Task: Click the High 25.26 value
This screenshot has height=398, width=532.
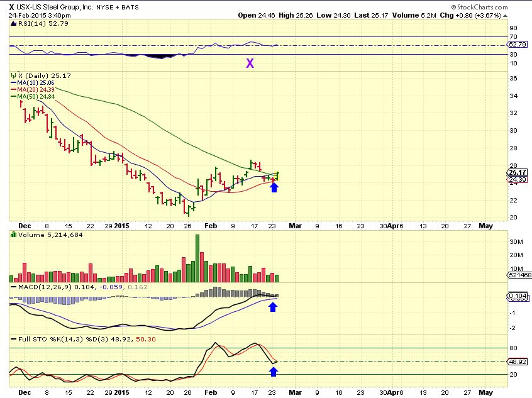Action: pyautogui.click(x=296, y=15)
